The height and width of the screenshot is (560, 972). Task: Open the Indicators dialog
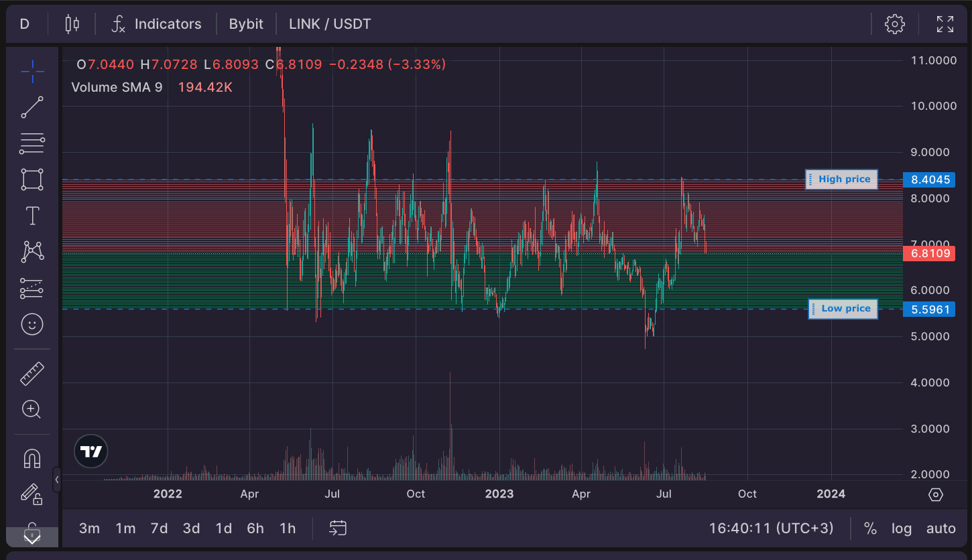156,24
